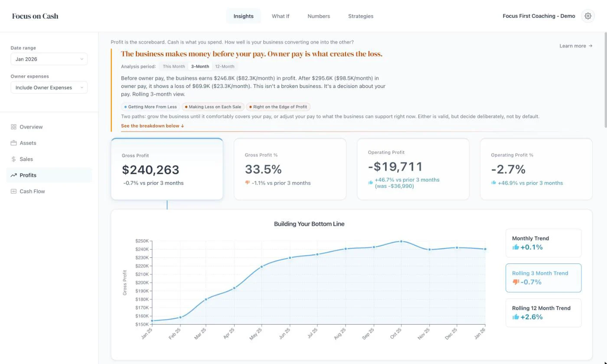607x364 pixels.
Task: Select the Operating Profit % -2.7% card
Action: click(536, 169)
